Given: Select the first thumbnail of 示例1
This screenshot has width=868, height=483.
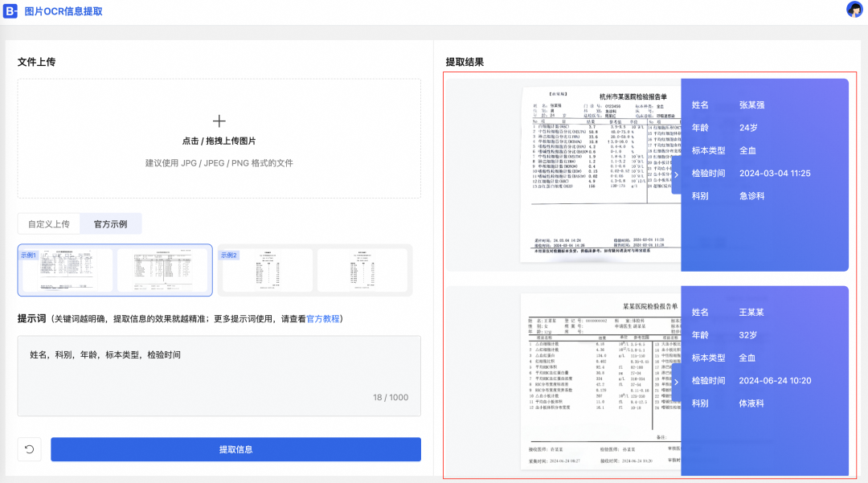Looking at the screenshot, I should [68, 271].
